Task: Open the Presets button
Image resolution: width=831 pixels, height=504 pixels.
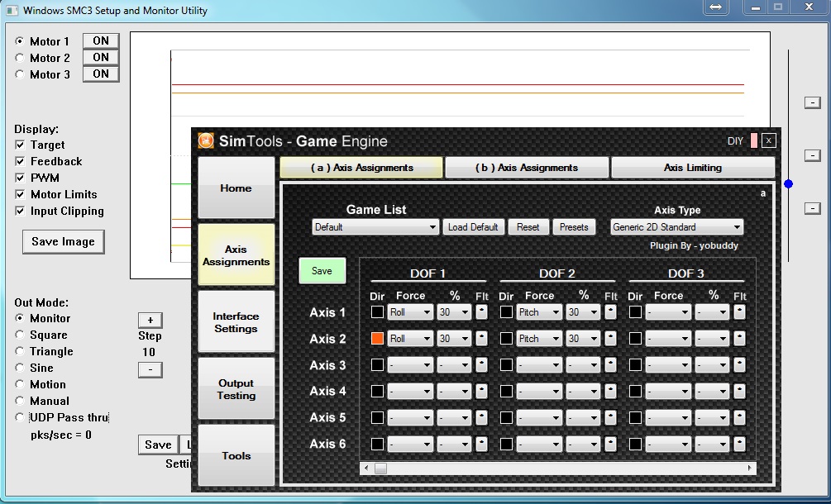Action: point(574,227)
